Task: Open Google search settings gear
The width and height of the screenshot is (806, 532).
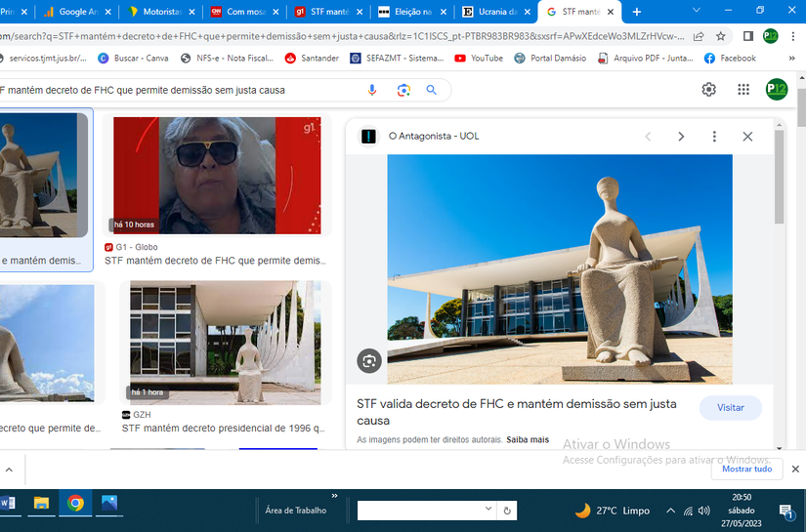Action: click(x=709, y=90)
